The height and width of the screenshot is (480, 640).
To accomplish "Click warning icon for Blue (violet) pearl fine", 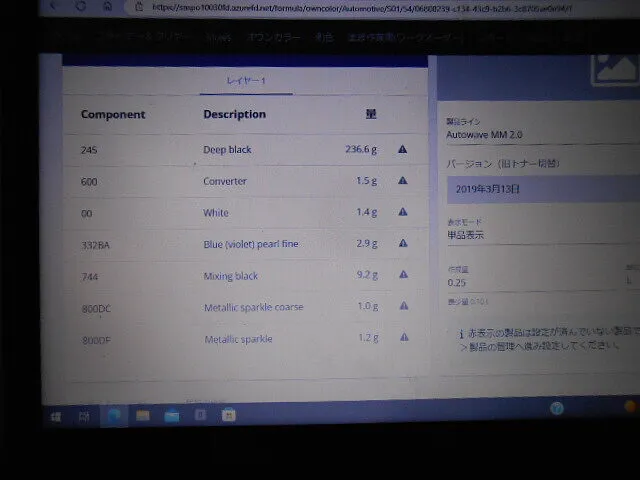I will pos(403,243).
